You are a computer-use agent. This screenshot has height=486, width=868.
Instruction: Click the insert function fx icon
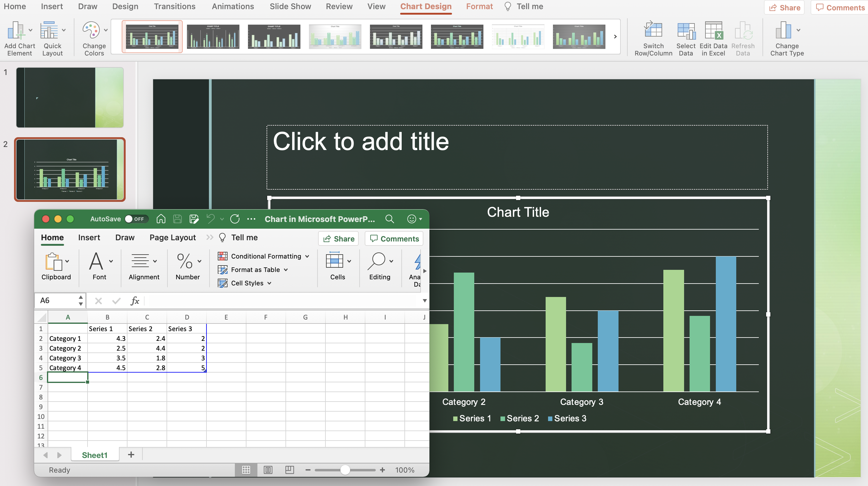[x=135, y=301]
